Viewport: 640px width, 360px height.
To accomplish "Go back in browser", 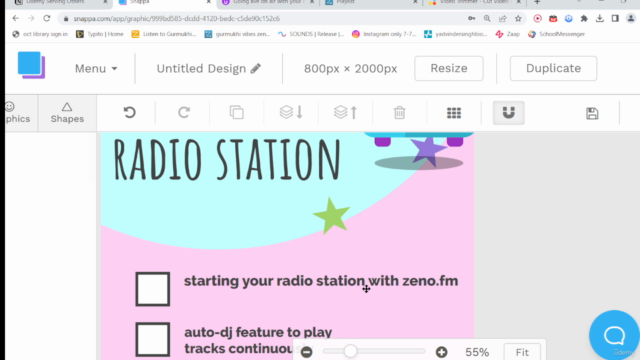I will coord(16,18).
